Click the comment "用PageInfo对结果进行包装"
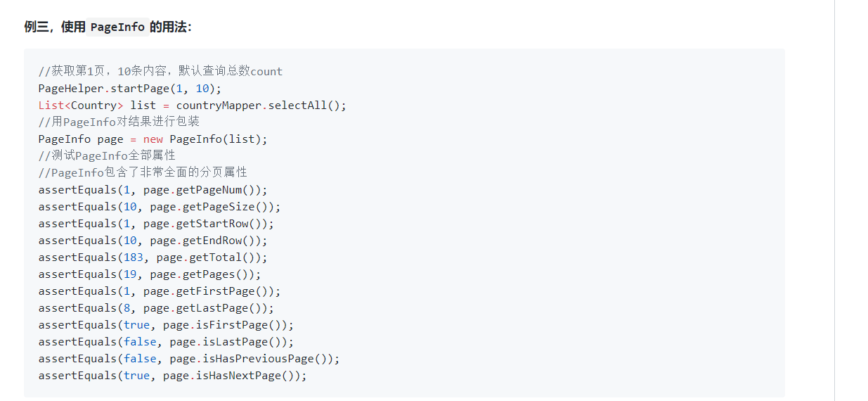The height and width of the screenshot is (401, 868). click(119, 122)
